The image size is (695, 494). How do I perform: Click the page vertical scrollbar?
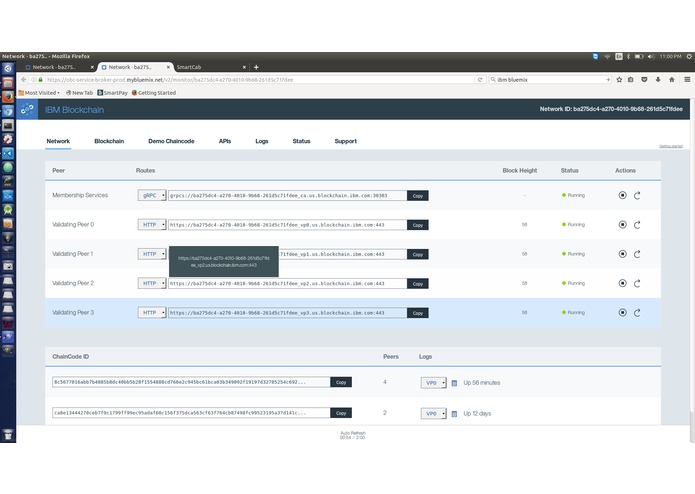click(x=692, y=428)
